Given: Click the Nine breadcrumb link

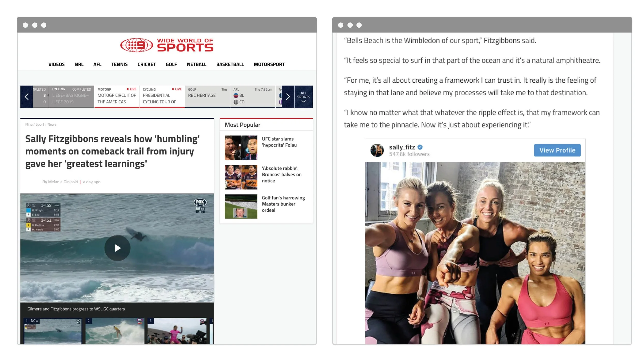Looking at the screenshot, I should pos(29,124).
